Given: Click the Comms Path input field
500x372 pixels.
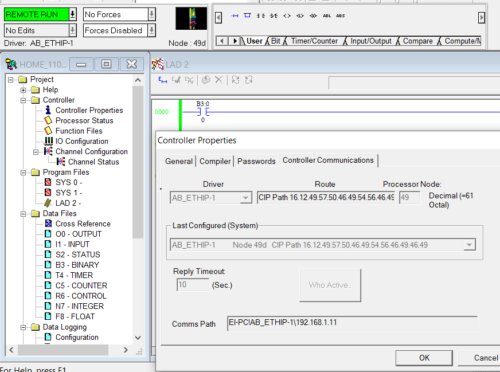Looking at the screenshot, I should click(352, 323).
